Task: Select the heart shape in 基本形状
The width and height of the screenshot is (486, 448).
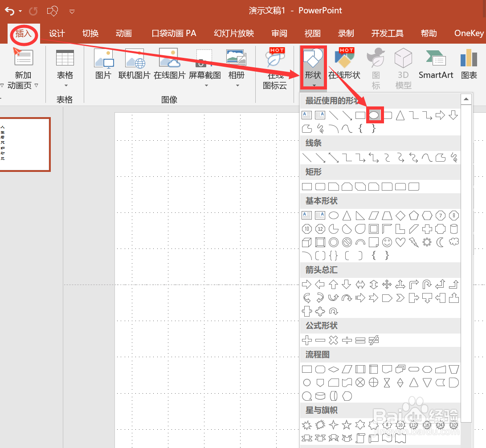Action: [400, 242]
